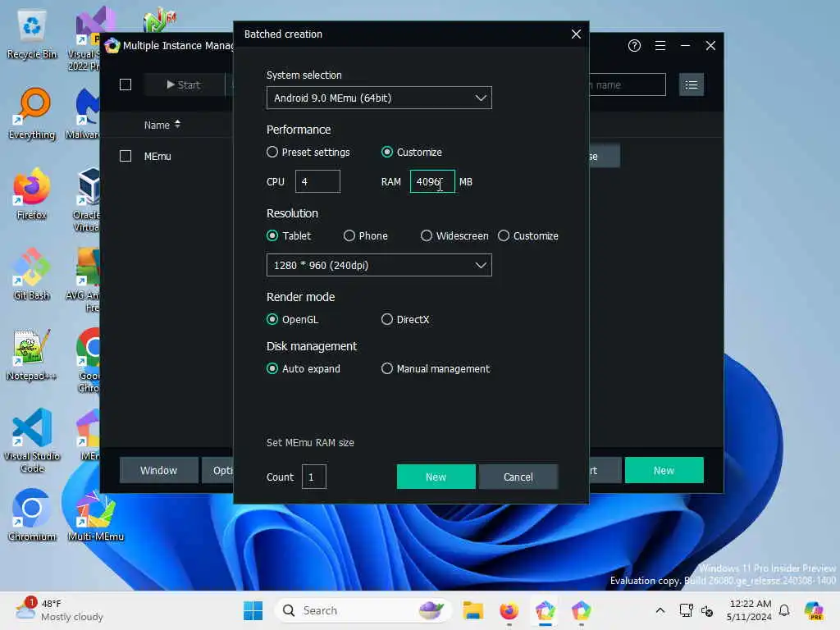The height and width of the screenshot is (630, 840).
Task: Open Windows Start menu
Action: (x=253, y=610)
